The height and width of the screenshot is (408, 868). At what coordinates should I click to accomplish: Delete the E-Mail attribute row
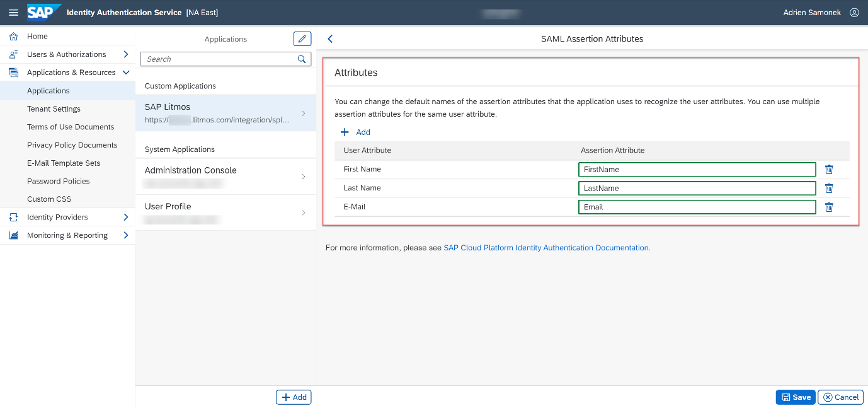click(829, 207)
